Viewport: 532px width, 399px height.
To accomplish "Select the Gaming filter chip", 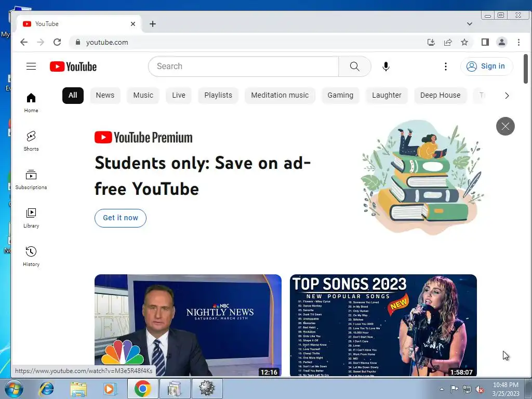I will click(340, 96).
